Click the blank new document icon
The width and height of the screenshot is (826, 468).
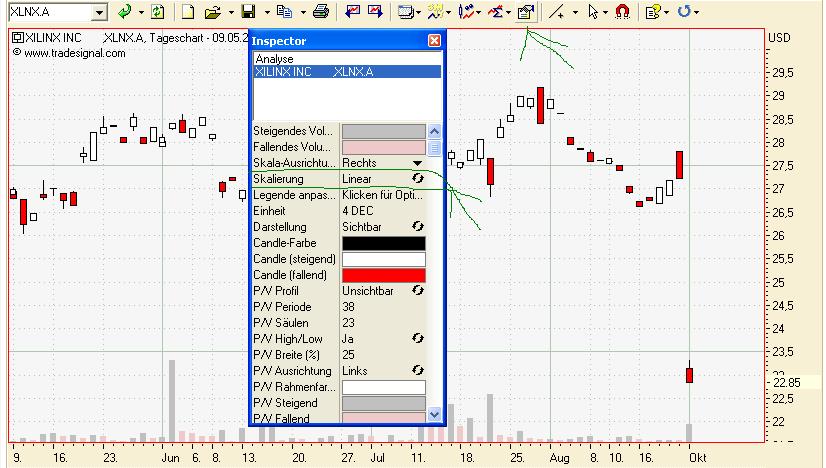[188, 12]
